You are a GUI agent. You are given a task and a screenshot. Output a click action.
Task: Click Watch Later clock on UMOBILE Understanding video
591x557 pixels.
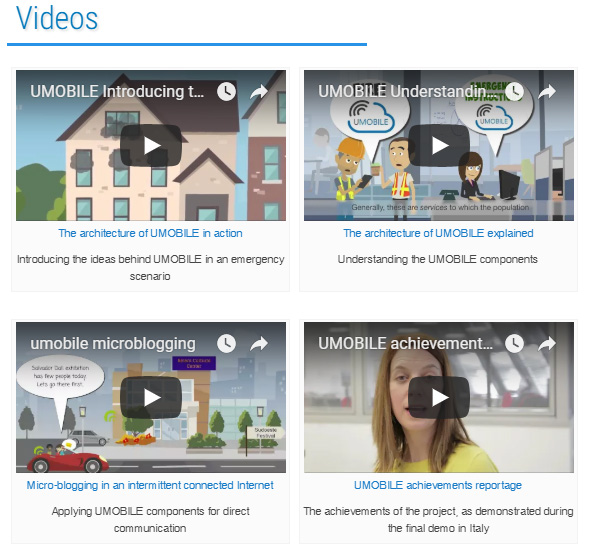click(x=514, y=92)
